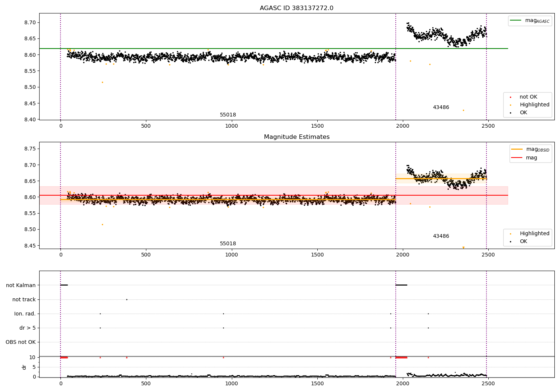Click obsid label '43486' in top plot
Image resolution: width=560 pixels, height=392 pixels.
point(441,108)
